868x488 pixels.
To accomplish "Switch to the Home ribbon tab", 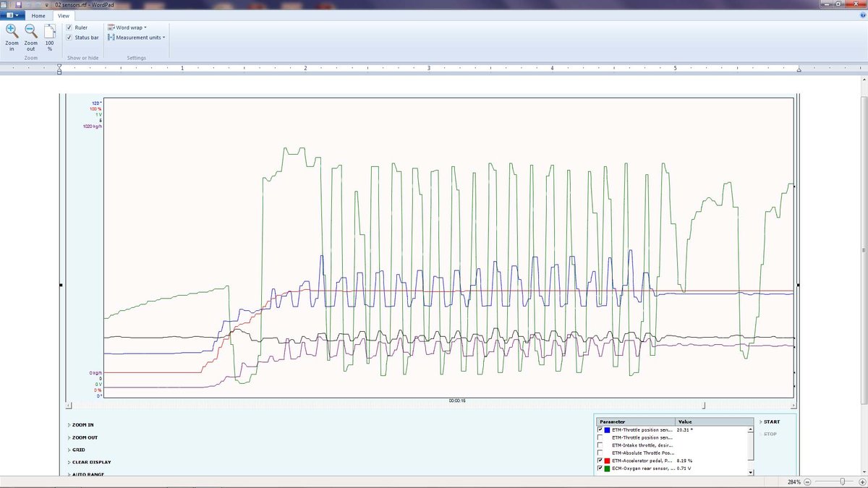I will (x=38, y=15).
